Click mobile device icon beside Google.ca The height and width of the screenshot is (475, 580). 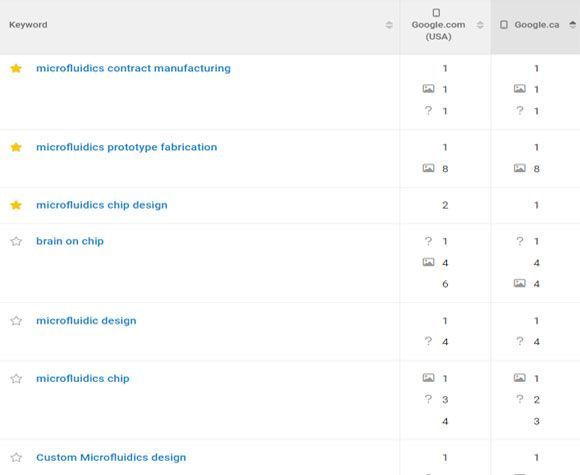pyautogui.click(x=504, y=25)
